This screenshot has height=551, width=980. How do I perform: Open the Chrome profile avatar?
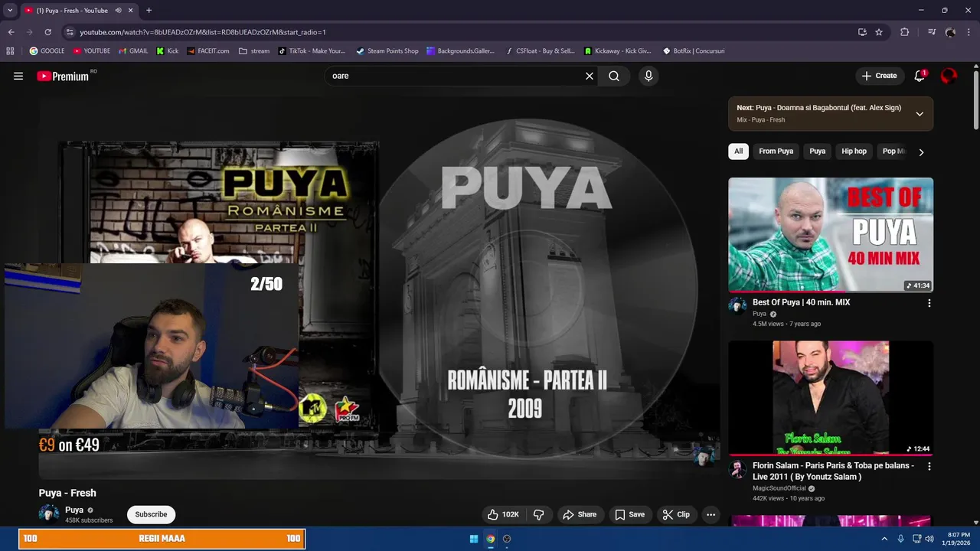950,32
